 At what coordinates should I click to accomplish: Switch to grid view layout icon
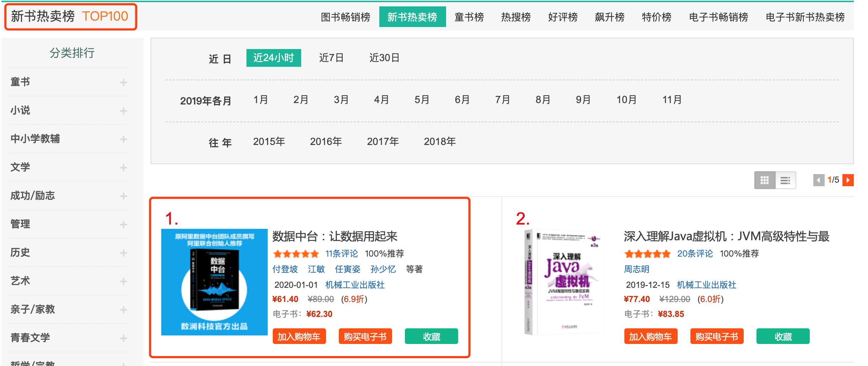tap(765, 180)
